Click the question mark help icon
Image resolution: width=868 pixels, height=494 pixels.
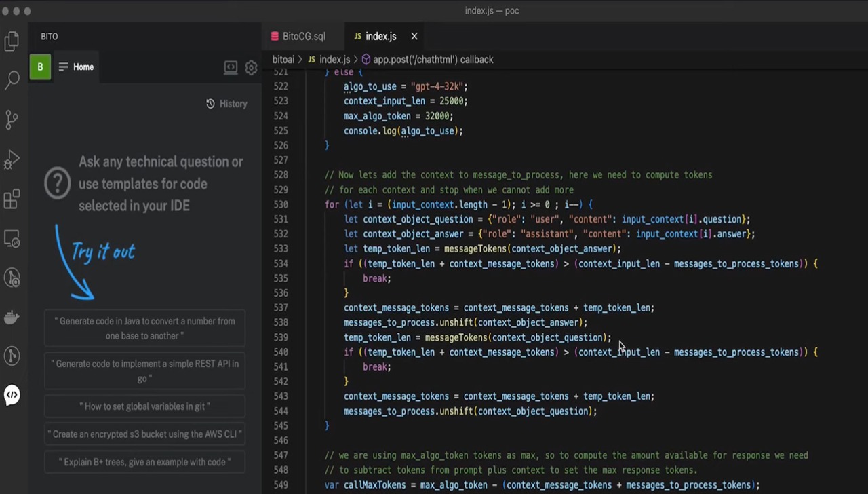[58, 183]
